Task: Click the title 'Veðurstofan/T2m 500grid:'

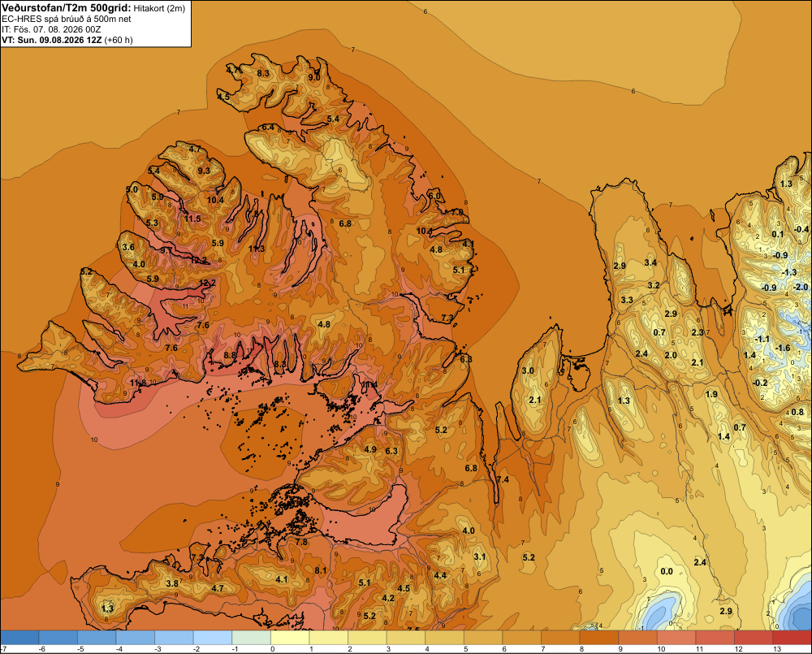Action: [67, 8]
